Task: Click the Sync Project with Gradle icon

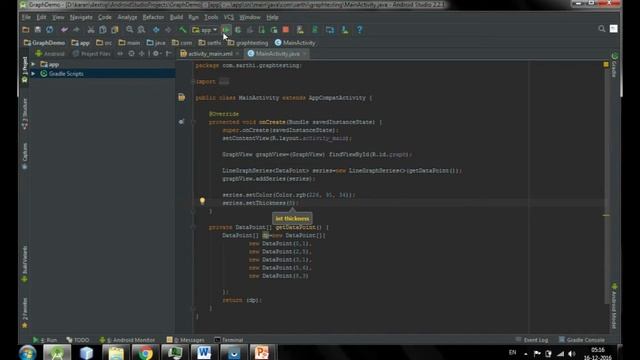Action: coord(315,30)
